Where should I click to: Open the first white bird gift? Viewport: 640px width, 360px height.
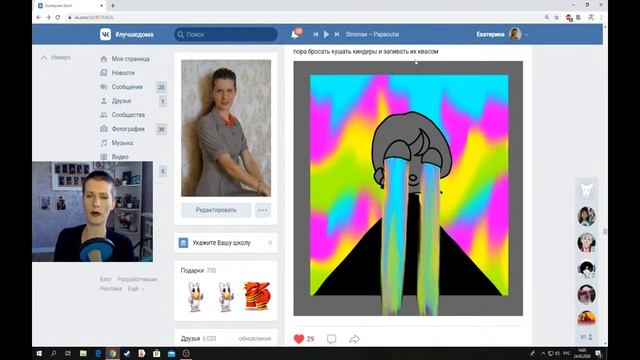coord(195,297)
